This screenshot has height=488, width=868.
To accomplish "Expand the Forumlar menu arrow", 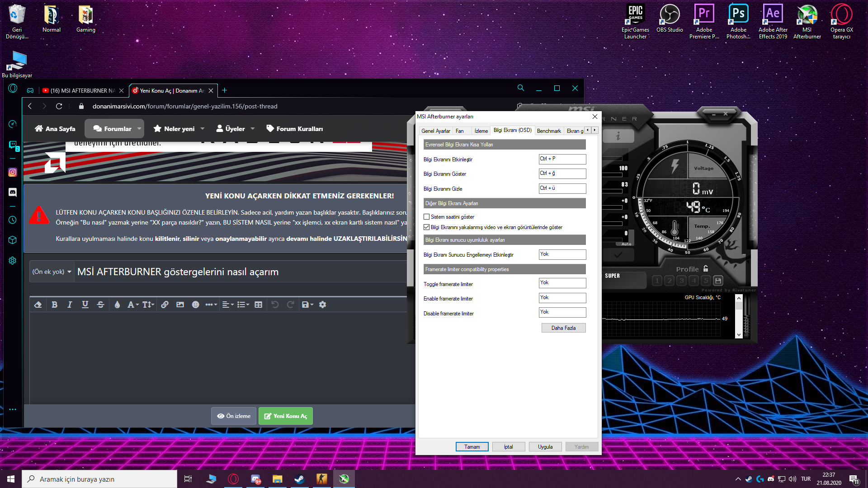I will point(139,129).
